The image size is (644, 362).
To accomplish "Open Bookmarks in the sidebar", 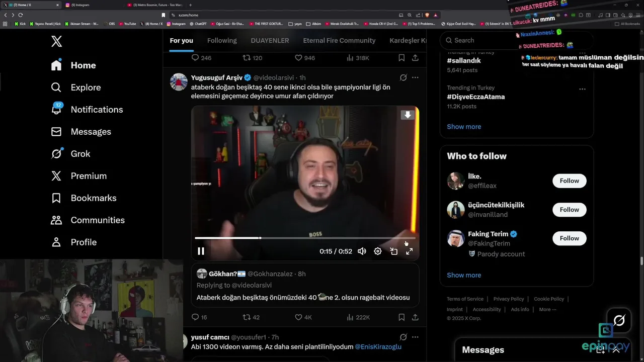I will point(84,198).
